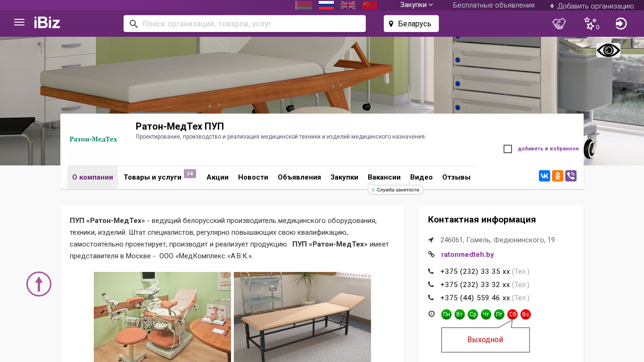Click the 'Ратон-МедТех ПУП' company heading
The height and width of the screenshot is (362, 644).
pos(180,126)
